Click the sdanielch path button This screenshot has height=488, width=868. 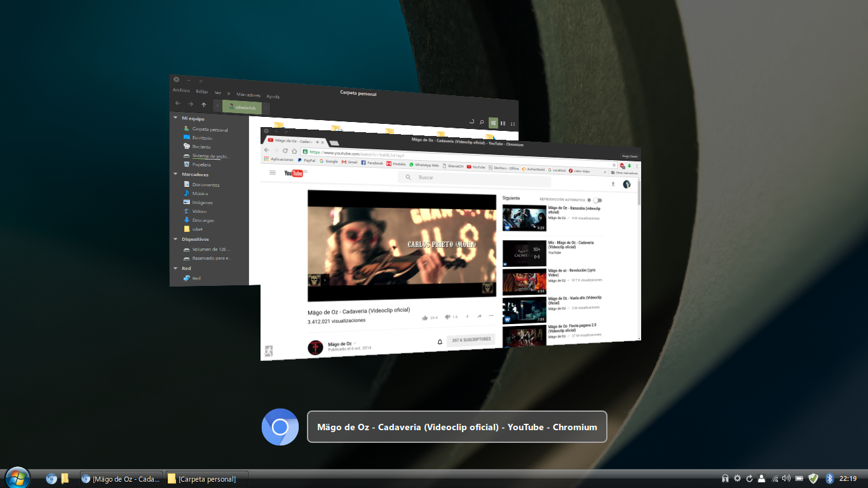click(x=242, y=107)
